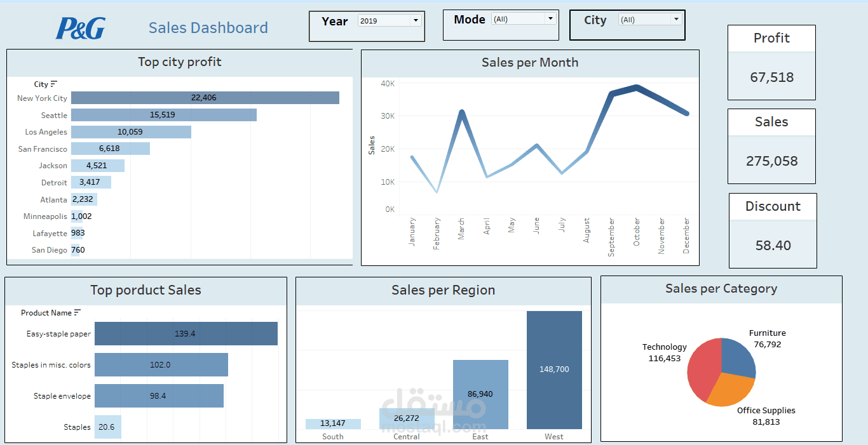Image resolution: width=868 pixels, height=445 pixels.
Task: Click the Top city profit title
Action: (x=180, y=62)
